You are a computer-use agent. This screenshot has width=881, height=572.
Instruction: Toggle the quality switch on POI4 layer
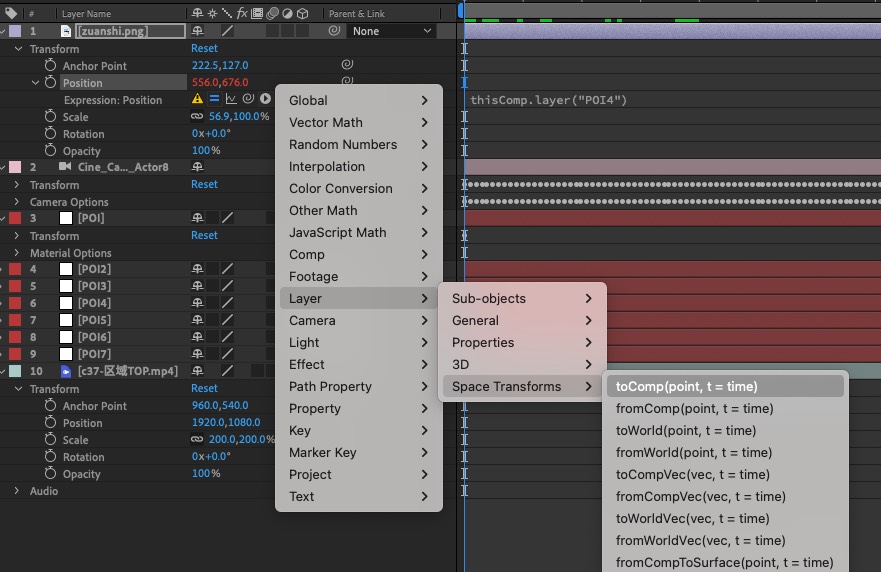pos(227,303)
